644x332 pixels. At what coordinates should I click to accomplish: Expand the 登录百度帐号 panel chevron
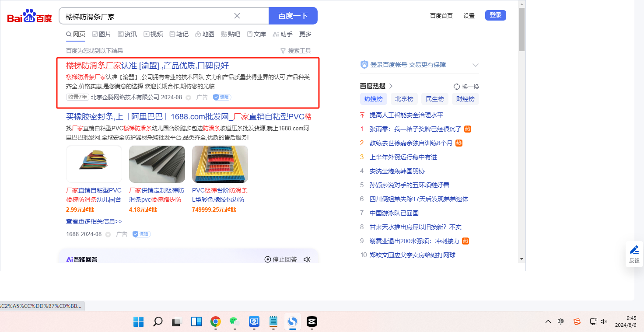[476, 65]
